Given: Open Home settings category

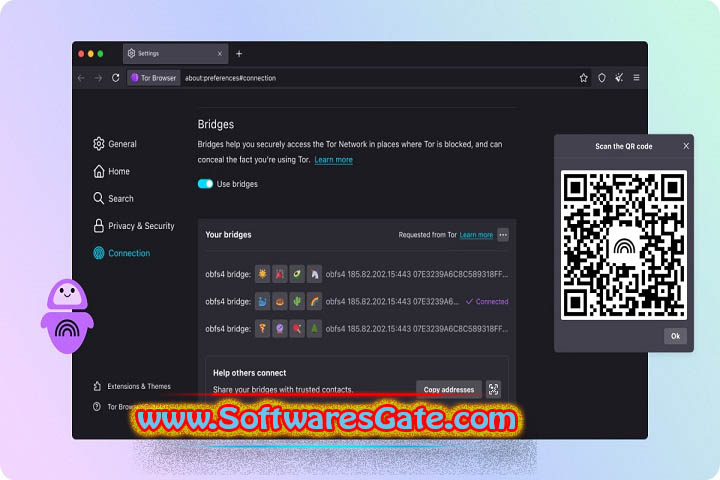Looking at the screenshot, I should point(112,171).
